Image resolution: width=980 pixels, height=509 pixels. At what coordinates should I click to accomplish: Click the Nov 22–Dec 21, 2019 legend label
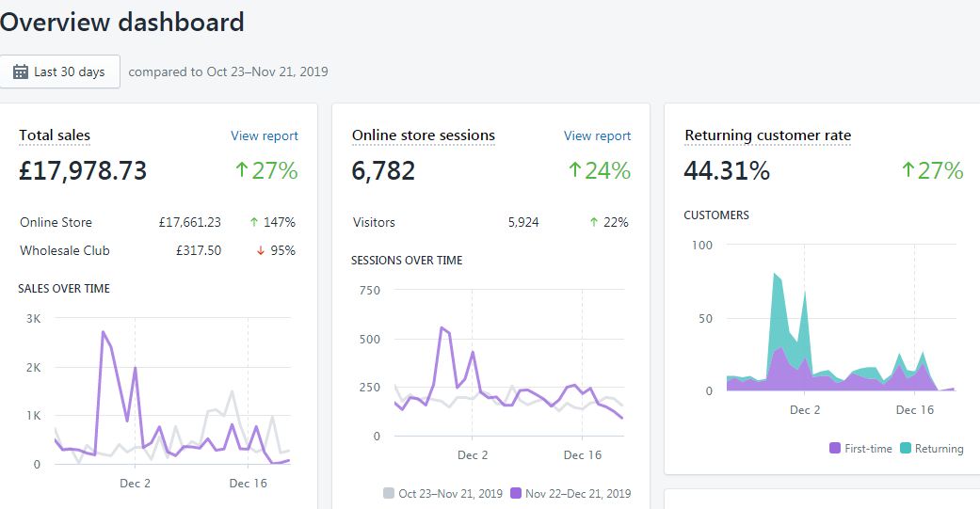click(578, 493)
